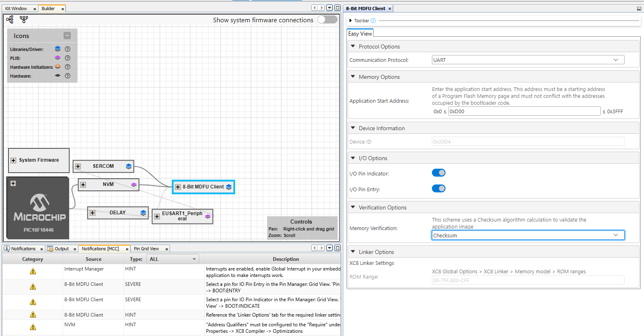Screen dimensions: 644x336
Task: Disable the I/O Pin Entry switch
Action: coord(438,188)
